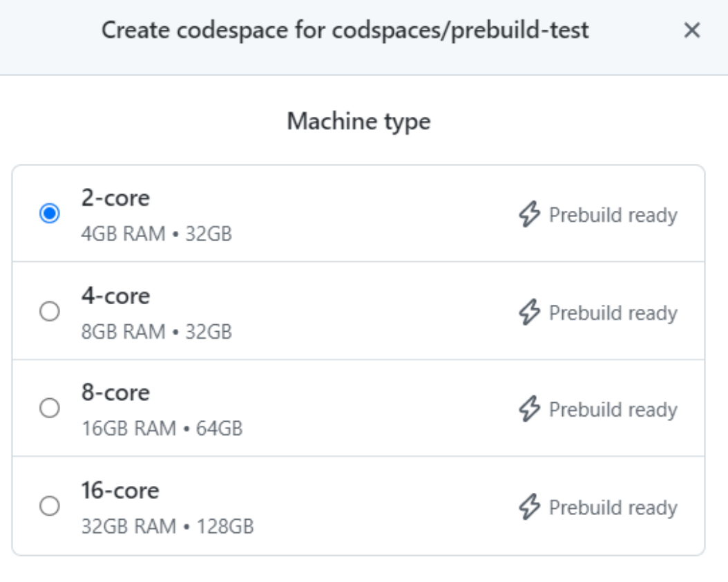Click the lightning prebuild icon for 2-core

(x=528, y=215)
